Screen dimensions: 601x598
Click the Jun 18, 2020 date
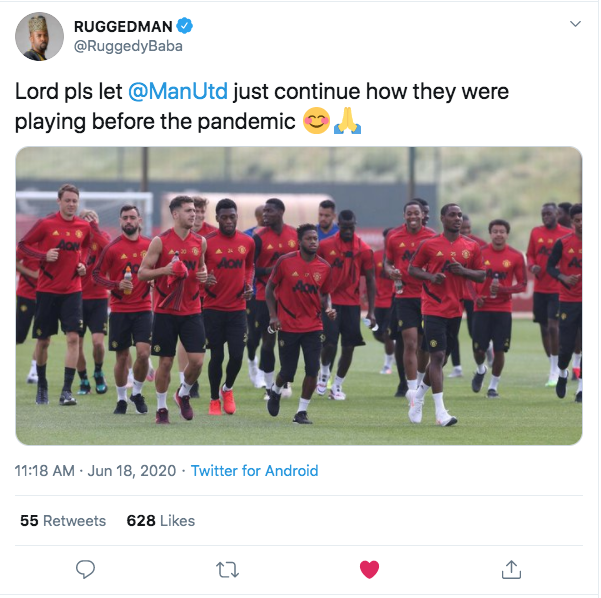(132, 471)
